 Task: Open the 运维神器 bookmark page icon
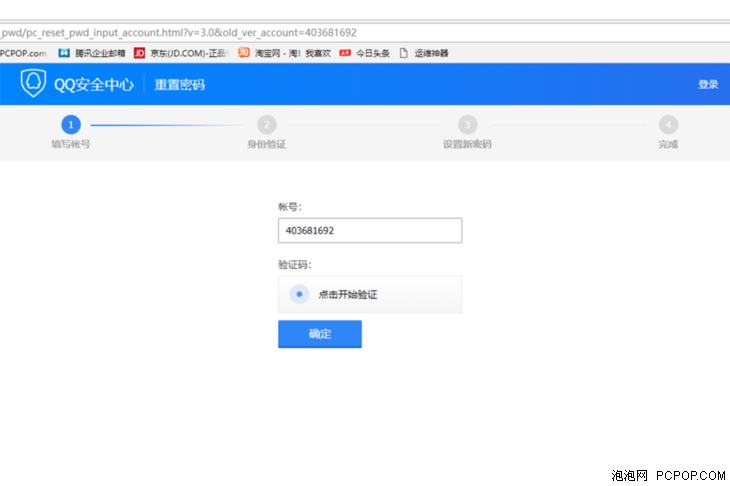pyautogui.click(x=404, y=53)
